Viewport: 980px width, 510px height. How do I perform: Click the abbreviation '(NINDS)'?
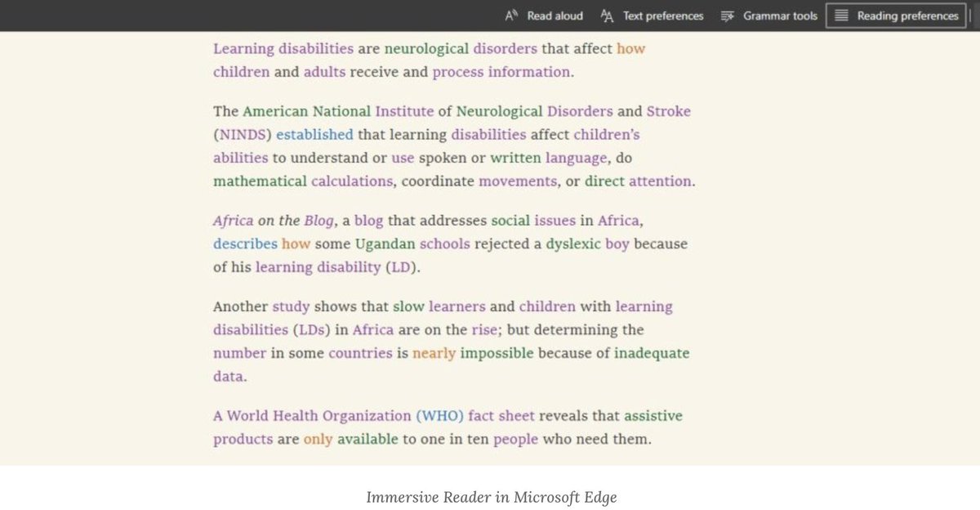click(243, 134)
